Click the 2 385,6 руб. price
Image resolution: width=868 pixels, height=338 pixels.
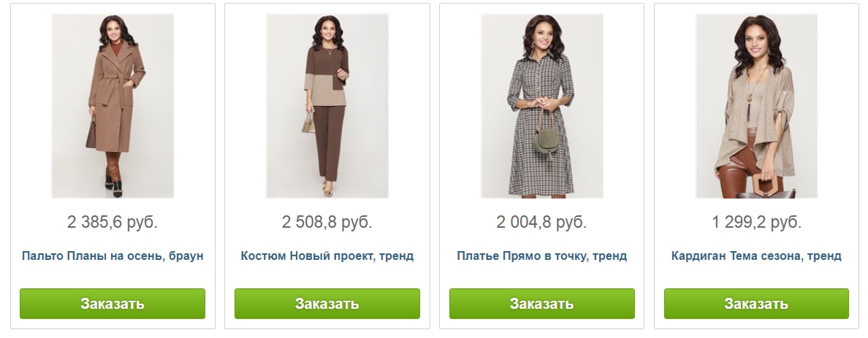tap(113, 223)
